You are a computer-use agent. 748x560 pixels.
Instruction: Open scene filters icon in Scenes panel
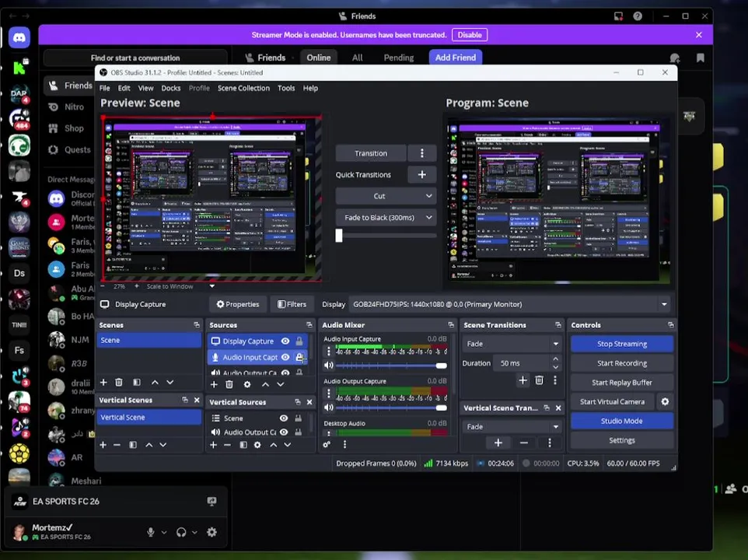pos(137,383)
